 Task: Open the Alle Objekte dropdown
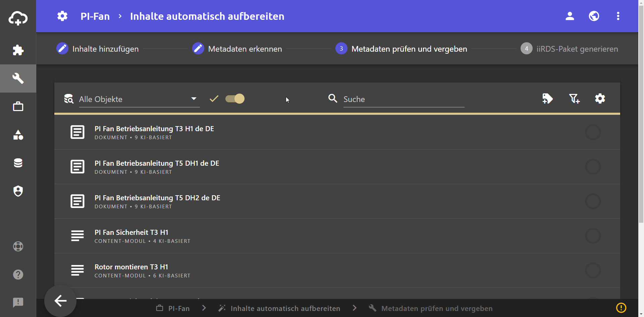[x=139, y=99]
